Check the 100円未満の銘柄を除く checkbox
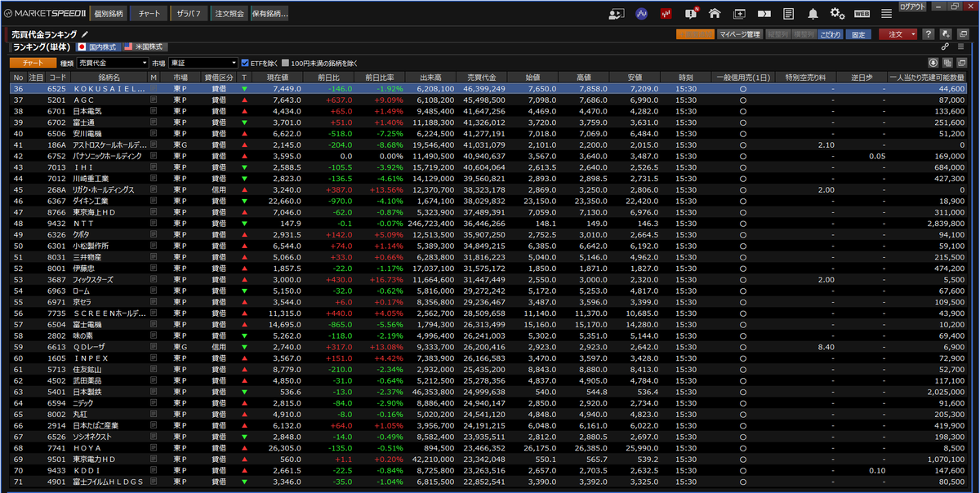Viewport: 980px width, 493px height. pos(285,63)
